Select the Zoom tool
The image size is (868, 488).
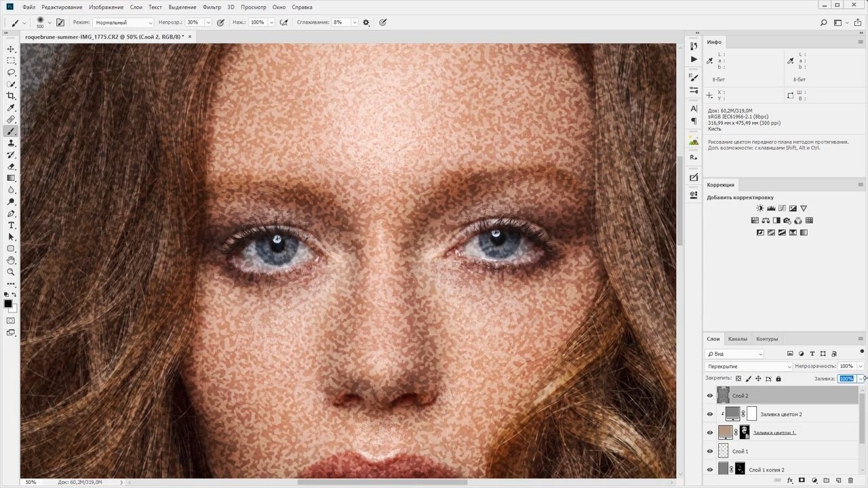[x=11, y=271]
